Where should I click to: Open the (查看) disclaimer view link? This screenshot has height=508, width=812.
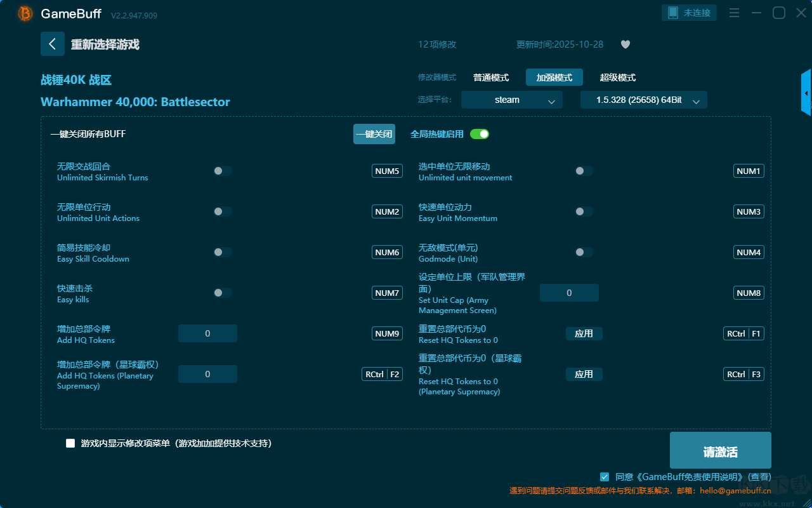[x=759, y=477]
